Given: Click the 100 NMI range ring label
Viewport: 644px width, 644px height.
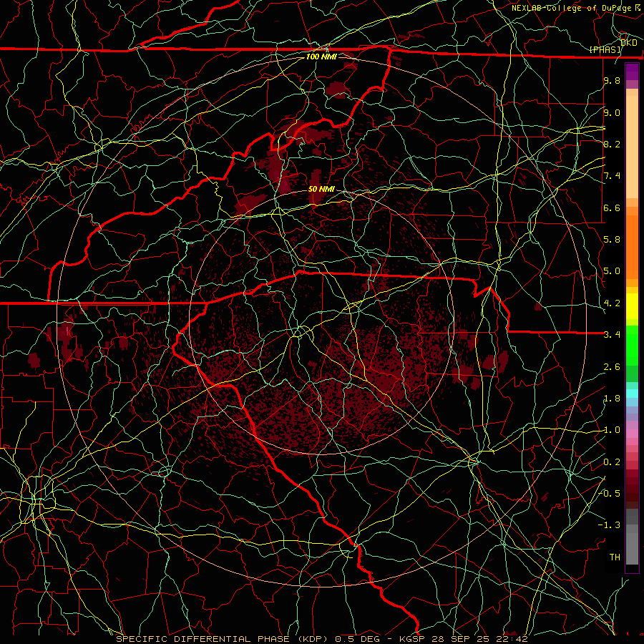Looking at the screenshot, I should pos(321,57).
